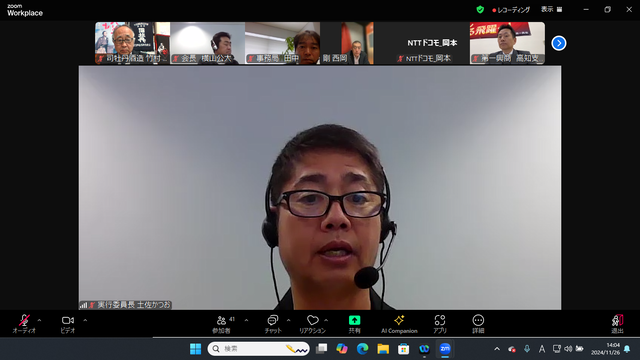Leave meeting via 退出 button
Image resolution: width=640 pixels, height=360 pixels.
pos(617,324)
